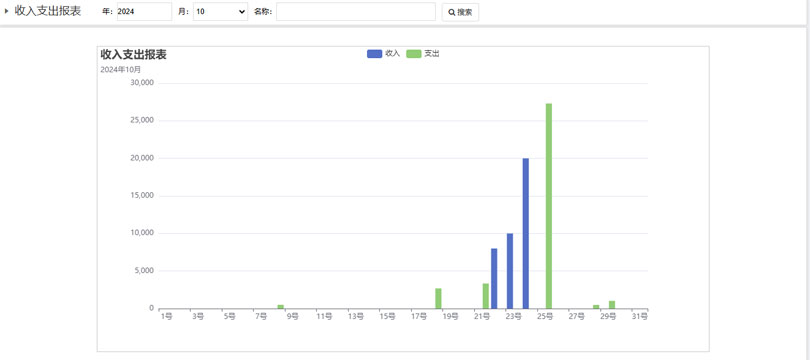Click the 收入支出报表 chart title
The height and width of the screenshot is (360, 810).
[133, 55]
